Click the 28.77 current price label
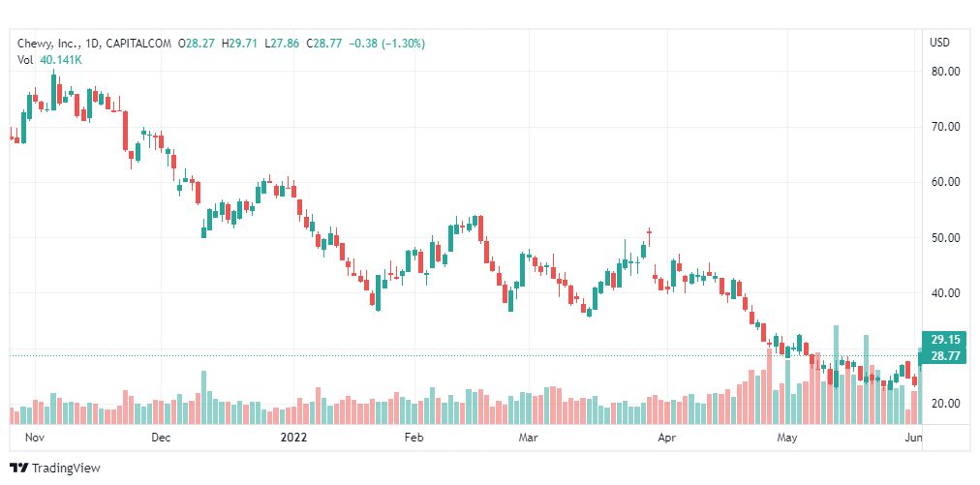 (x=944, y=355)
